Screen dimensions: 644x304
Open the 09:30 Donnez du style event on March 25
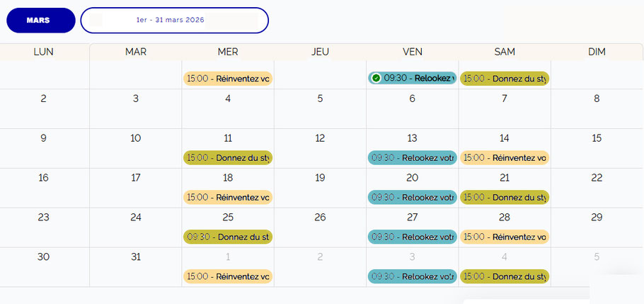click(x=227, y=237)
